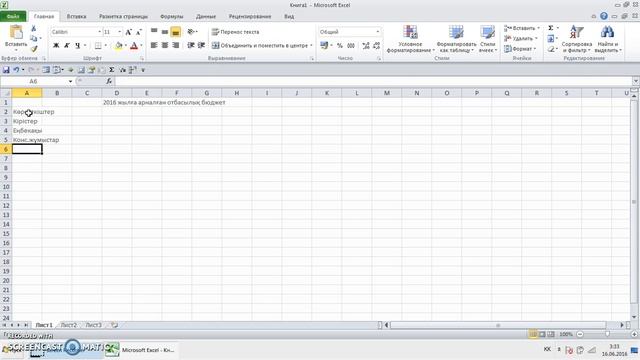Increase decimal places icon
Image resolution: width=640 pixels, height=360 pixels.
(365, 45)
